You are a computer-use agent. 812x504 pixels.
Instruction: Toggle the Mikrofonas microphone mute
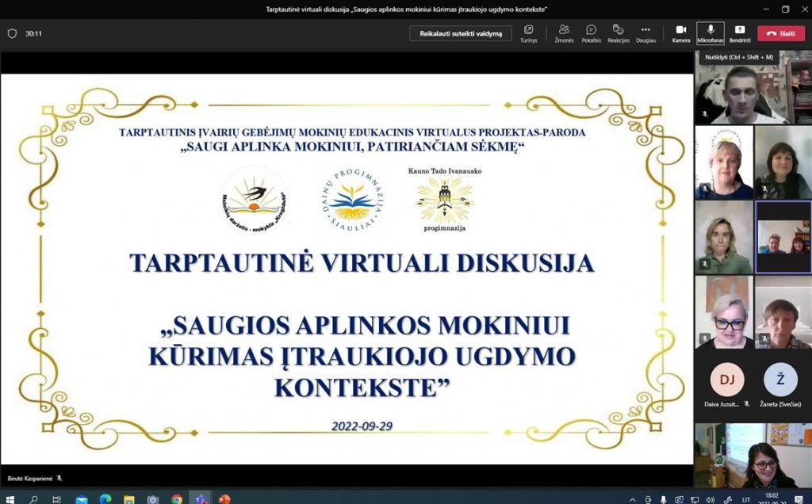(x=710, y=33)
